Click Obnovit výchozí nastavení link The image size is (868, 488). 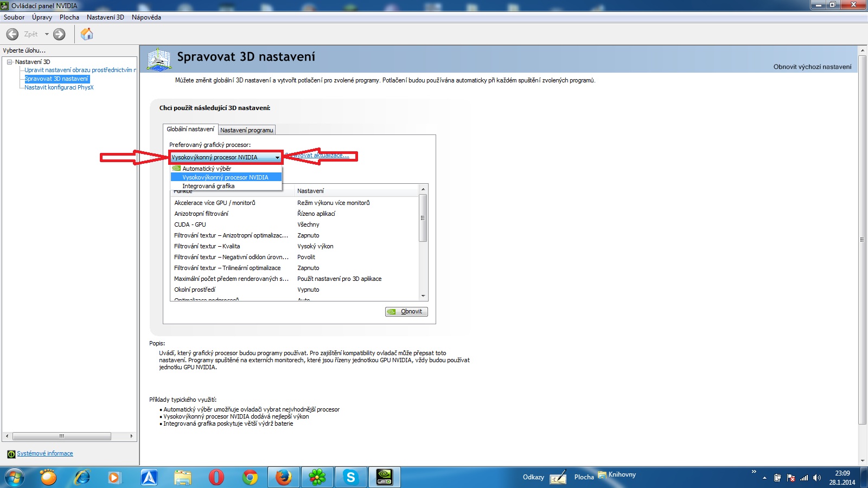[x=812, y=67]
